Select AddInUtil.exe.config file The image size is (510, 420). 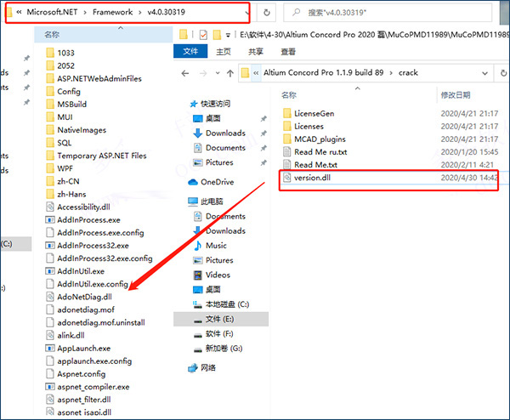88,284
